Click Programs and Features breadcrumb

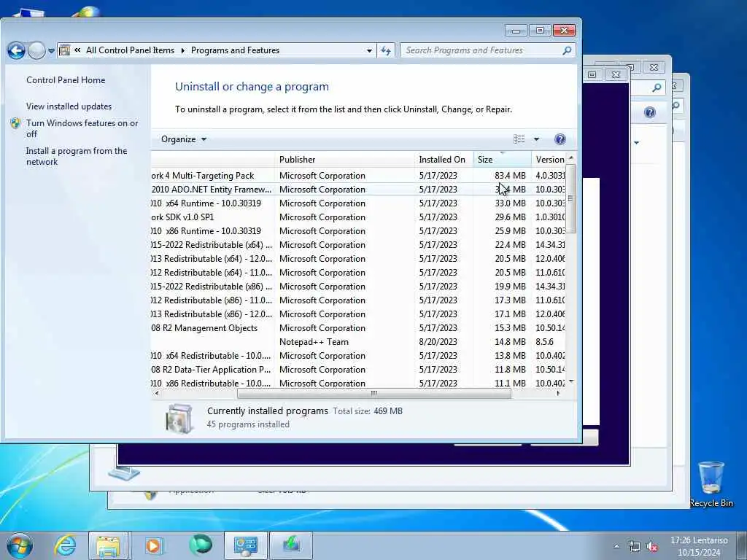[x=236, y=50]
